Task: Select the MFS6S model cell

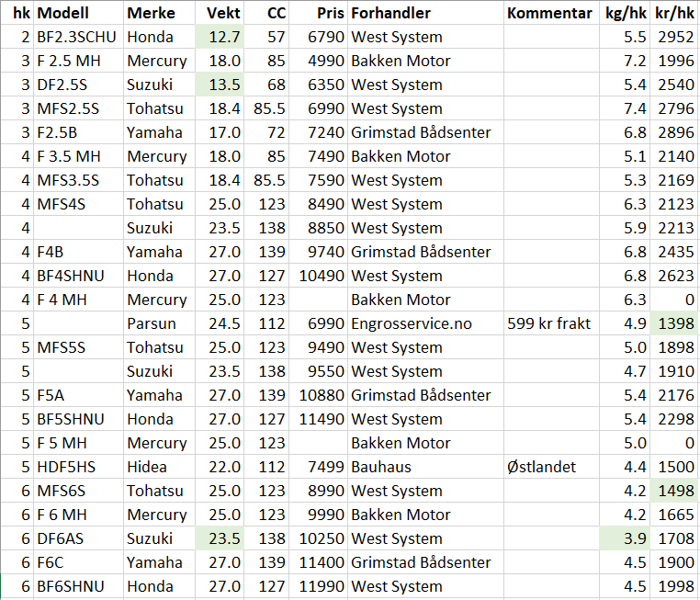Action: tap(79, 491)
